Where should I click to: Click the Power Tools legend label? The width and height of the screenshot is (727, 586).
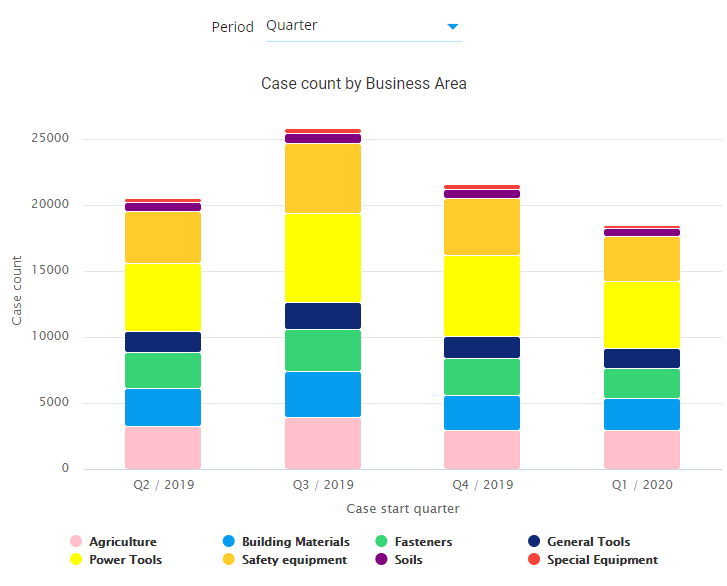(126, 560)
